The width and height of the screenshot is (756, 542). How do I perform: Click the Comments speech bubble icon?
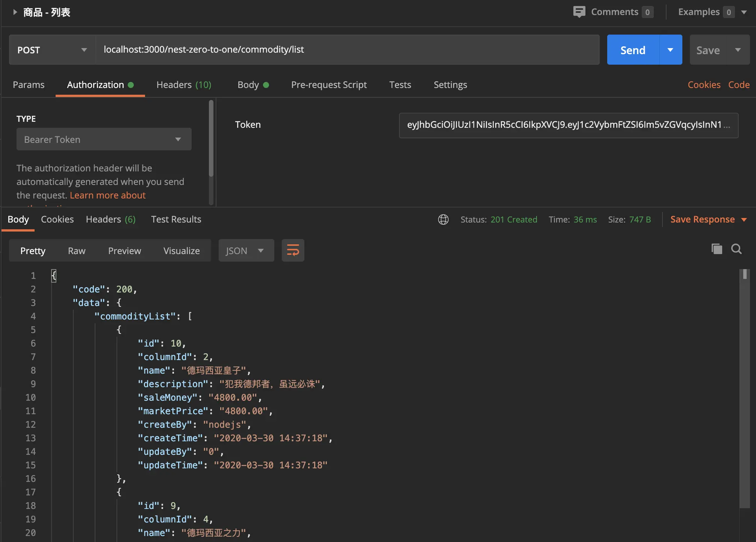pyautogui.click(x=579, y=12)
